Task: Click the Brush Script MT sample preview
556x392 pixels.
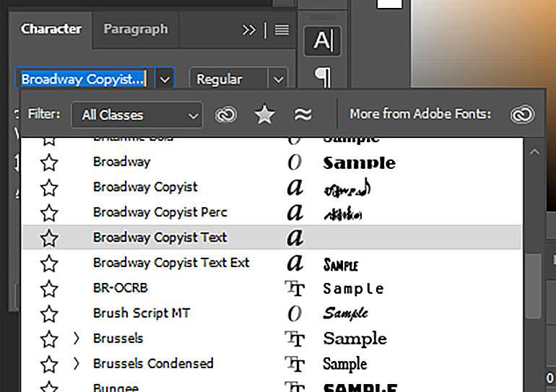Action: tap(346, 313)
